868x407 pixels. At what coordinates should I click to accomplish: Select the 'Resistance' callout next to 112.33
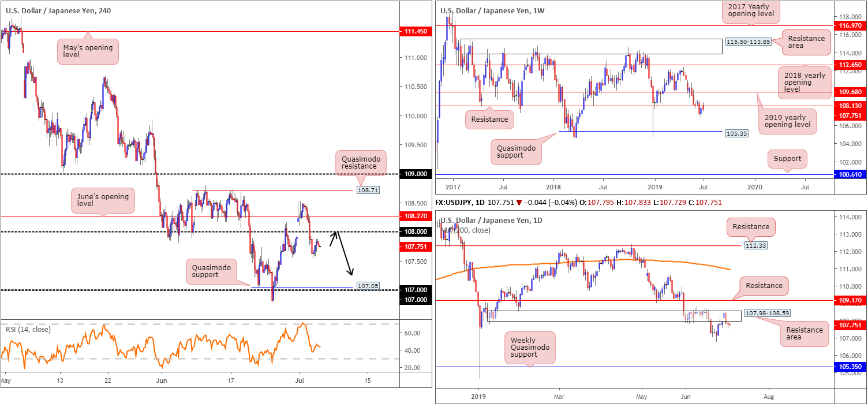point(751,227)
